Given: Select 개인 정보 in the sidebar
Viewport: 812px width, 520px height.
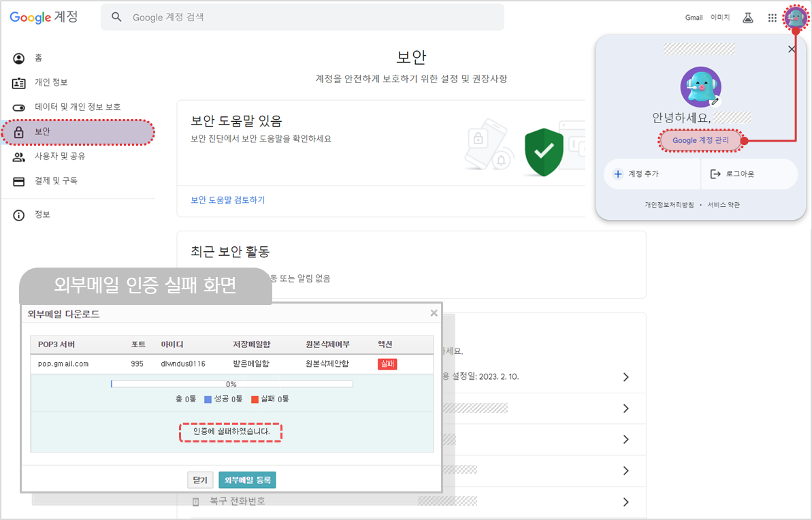Looking at the screenshot, I should point(51,82).
